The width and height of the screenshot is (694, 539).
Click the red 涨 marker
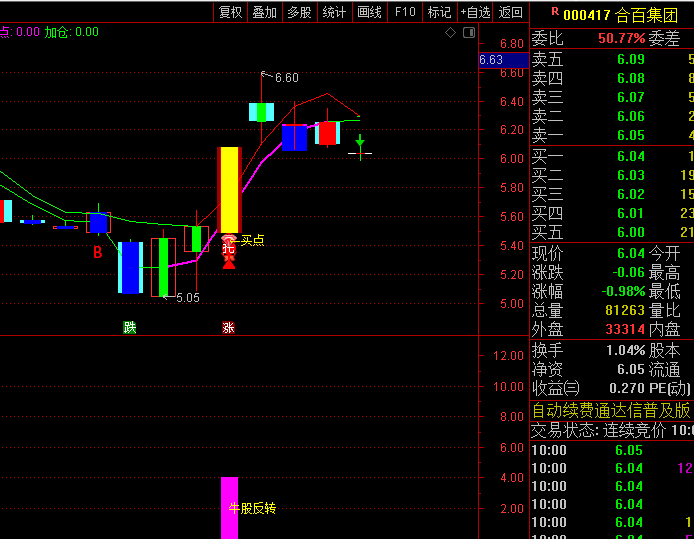(228, 327)
